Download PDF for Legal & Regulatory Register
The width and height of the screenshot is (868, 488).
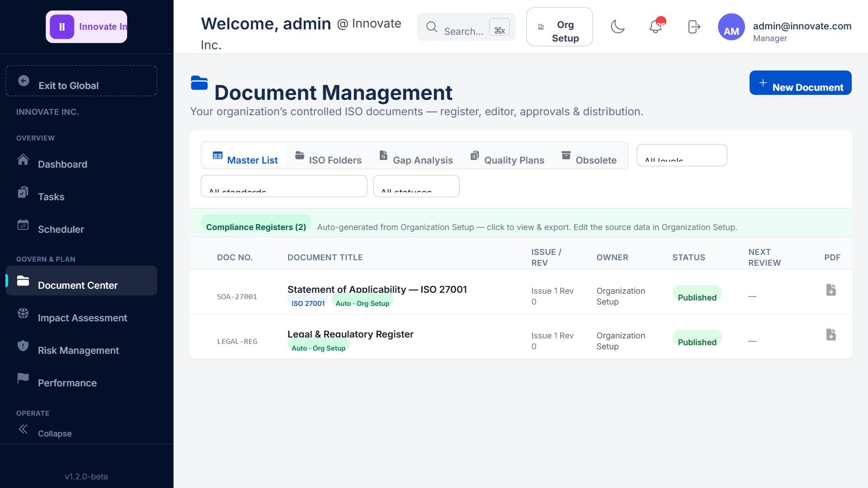831,334
